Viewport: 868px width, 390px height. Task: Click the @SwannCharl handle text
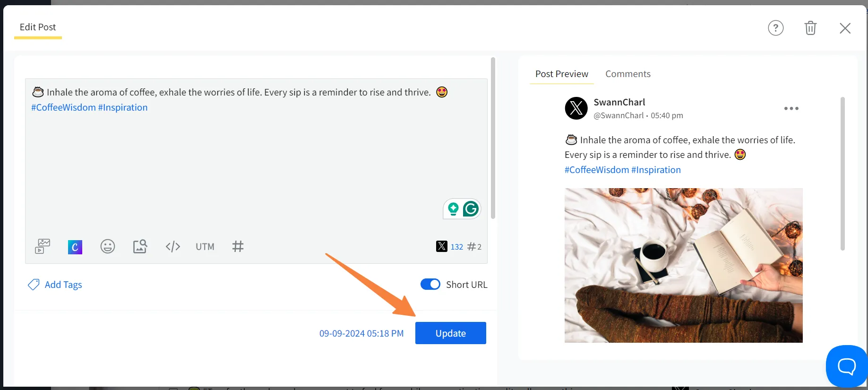pyautogui.click(x=619, y=115)
